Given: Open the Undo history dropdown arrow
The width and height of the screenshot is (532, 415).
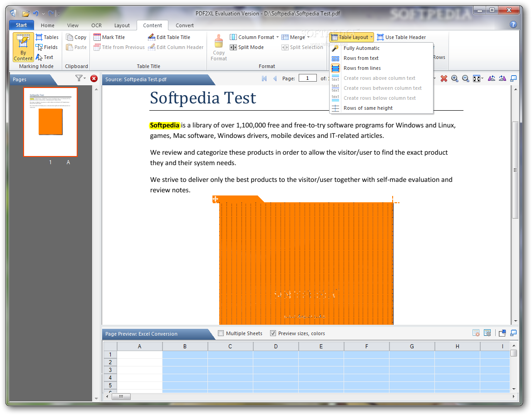Looking at the screenshot, I should click(43, 14).
